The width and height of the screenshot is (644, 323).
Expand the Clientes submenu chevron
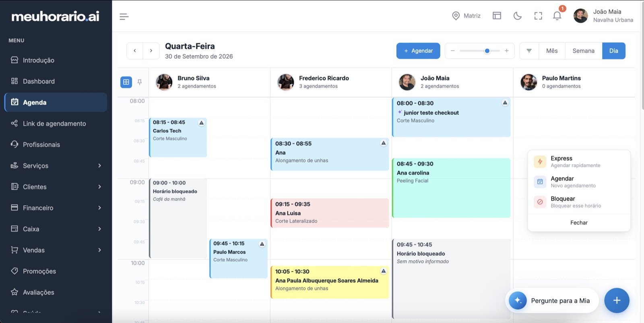[99, 187]
